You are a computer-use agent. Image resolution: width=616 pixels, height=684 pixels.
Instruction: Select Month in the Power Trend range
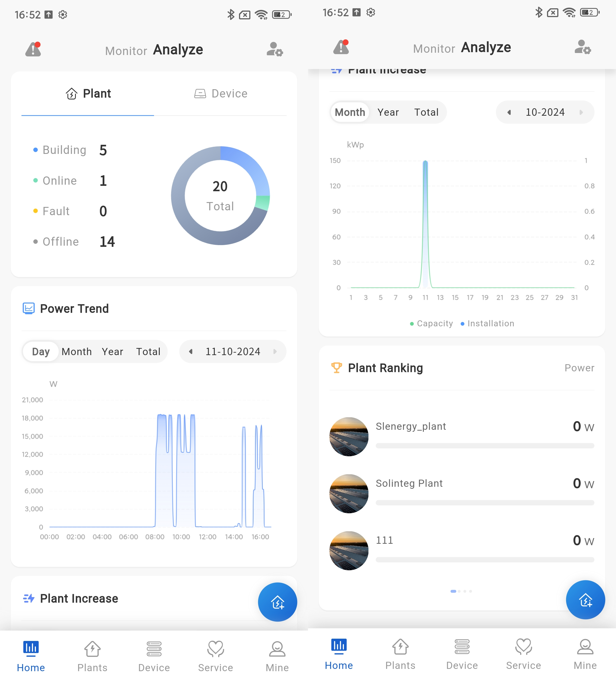[76, 351]
